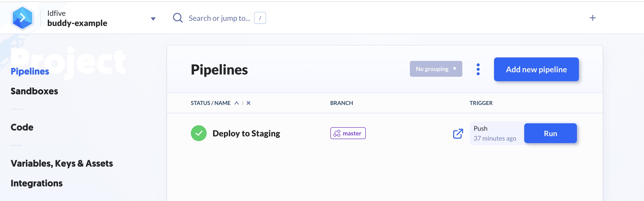The width and height of the screenshot is (644, 201).
Task: Click the ldfive workspace name
Action: [56, 13]
